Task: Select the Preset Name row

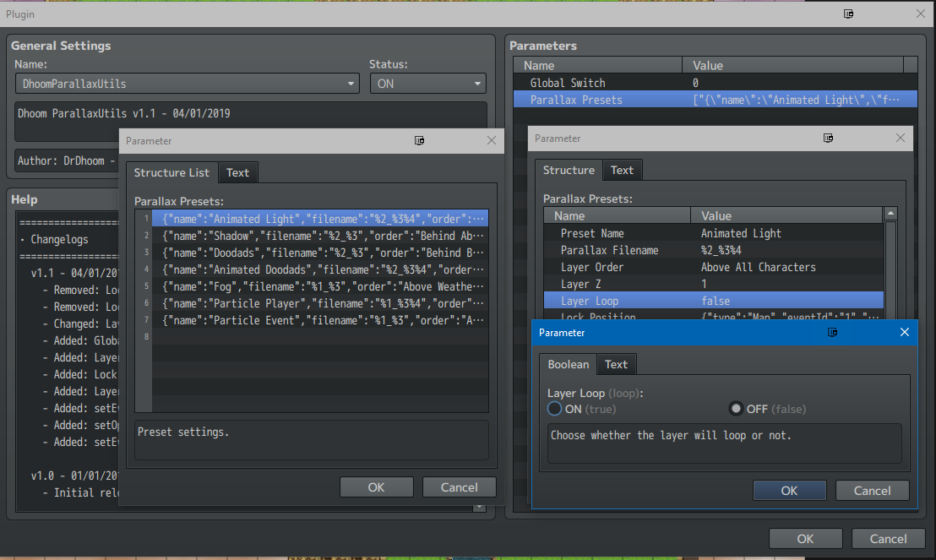Action: point(713,233)
